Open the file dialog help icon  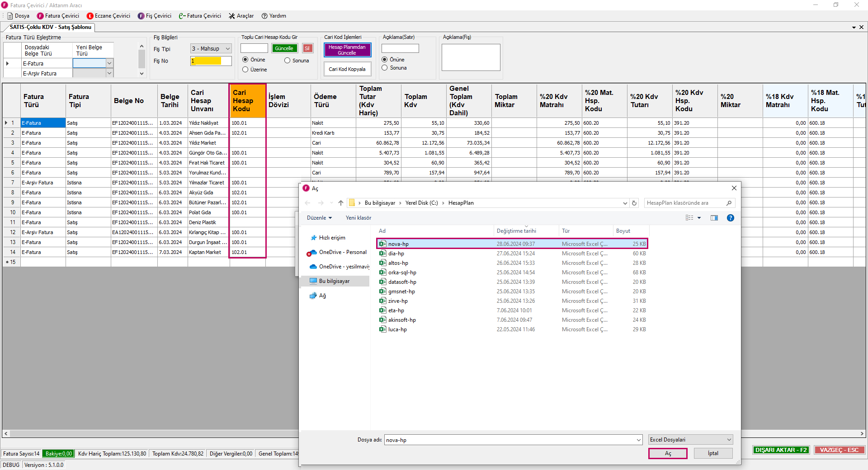(730, 218)
